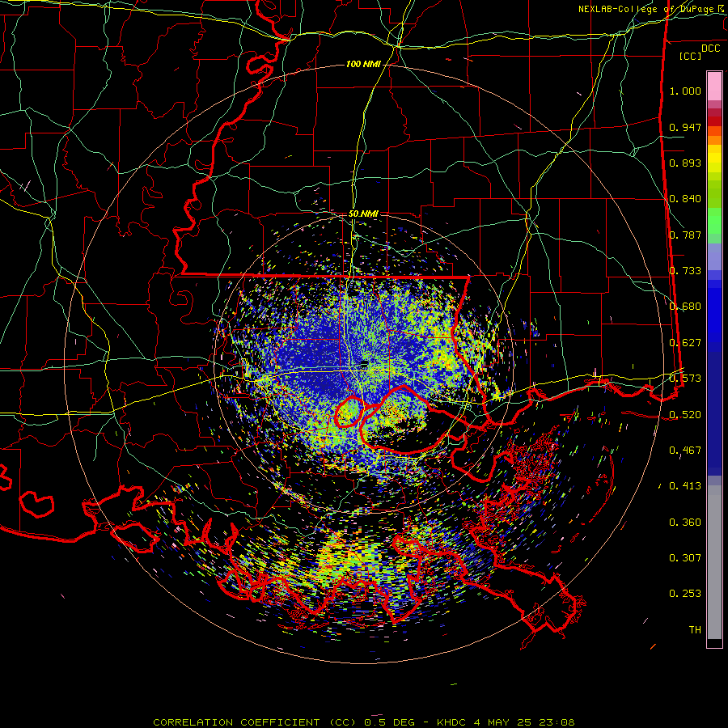Select the 0.253 scale value
Viewport: 728px width, 728px height.
click(x=685, y=594)
